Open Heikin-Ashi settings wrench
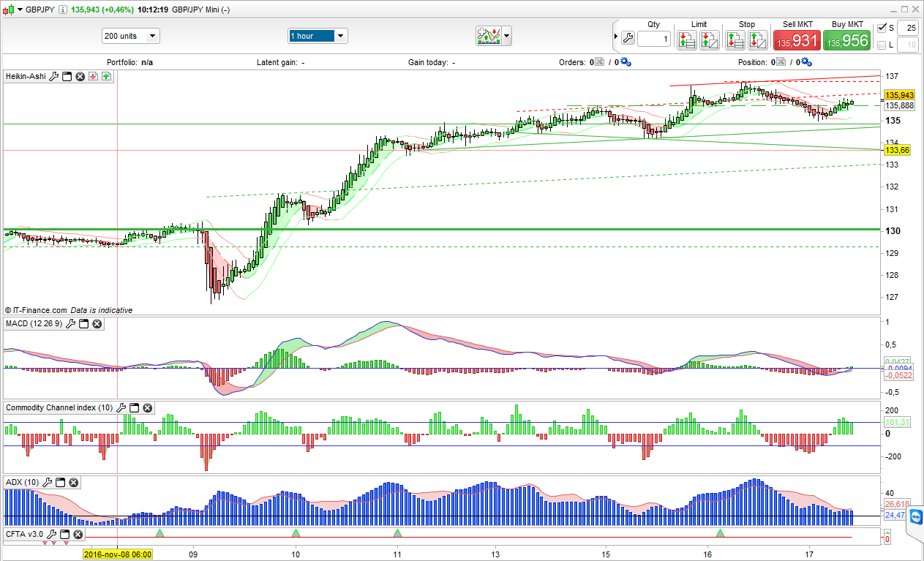This screenshot has width=924, height=561. (53, 76)
